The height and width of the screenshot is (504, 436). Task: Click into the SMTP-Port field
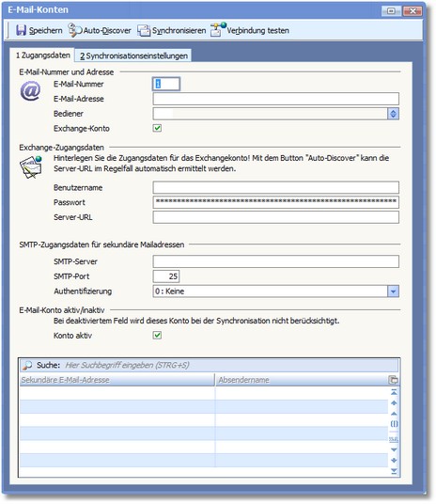(166, 276)
